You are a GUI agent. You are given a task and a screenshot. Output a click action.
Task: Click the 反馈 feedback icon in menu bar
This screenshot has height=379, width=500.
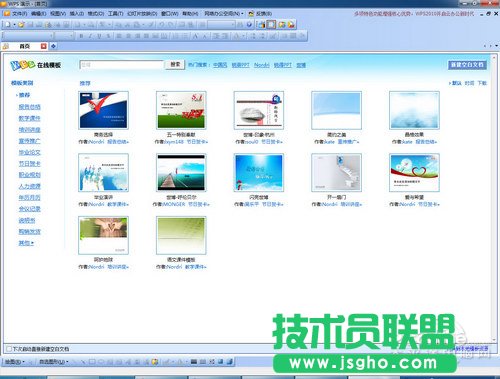251,14
